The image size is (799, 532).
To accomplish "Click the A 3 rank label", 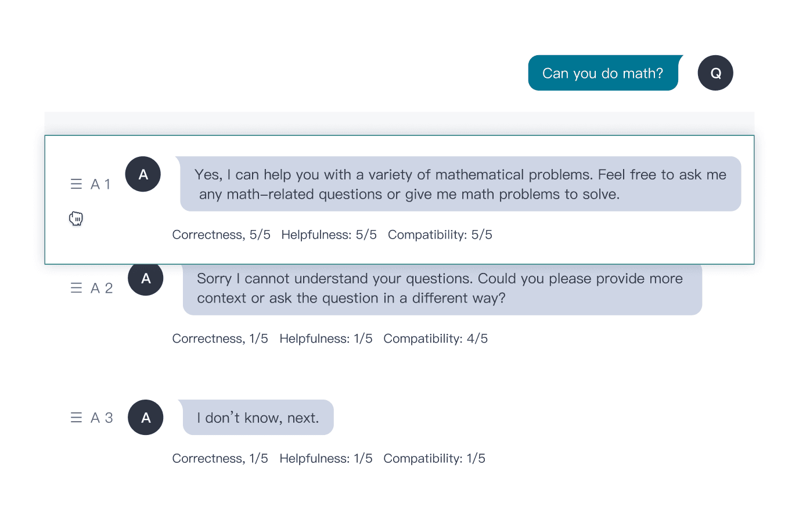I will tap(102, 418).
